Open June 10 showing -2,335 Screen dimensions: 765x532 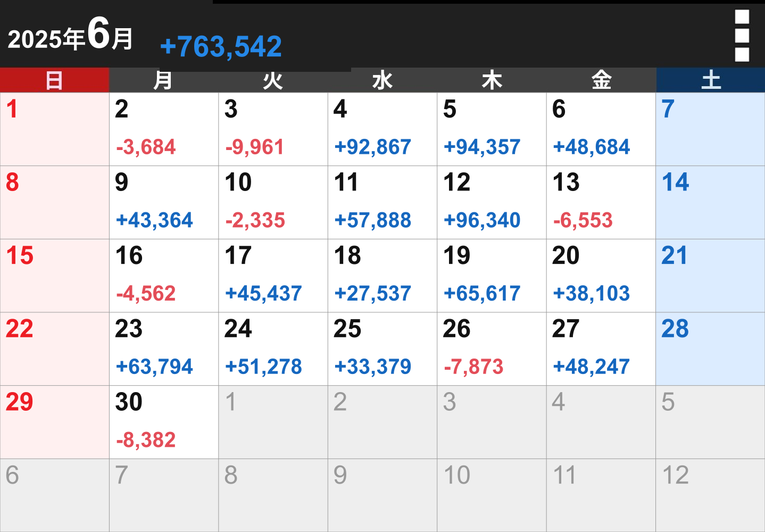coord(273,203)
